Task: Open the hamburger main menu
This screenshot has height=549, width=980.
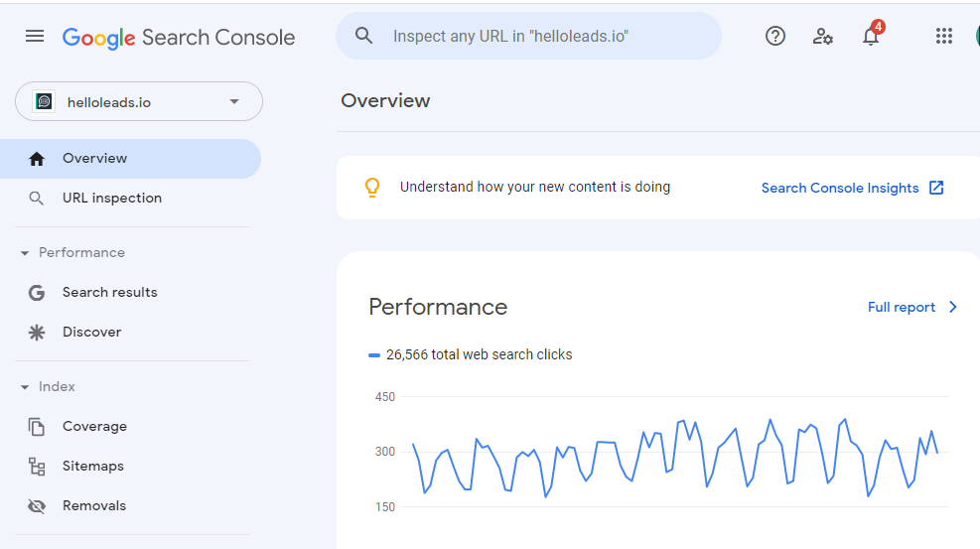Action: pyautogui.click(x=35, y=37)
